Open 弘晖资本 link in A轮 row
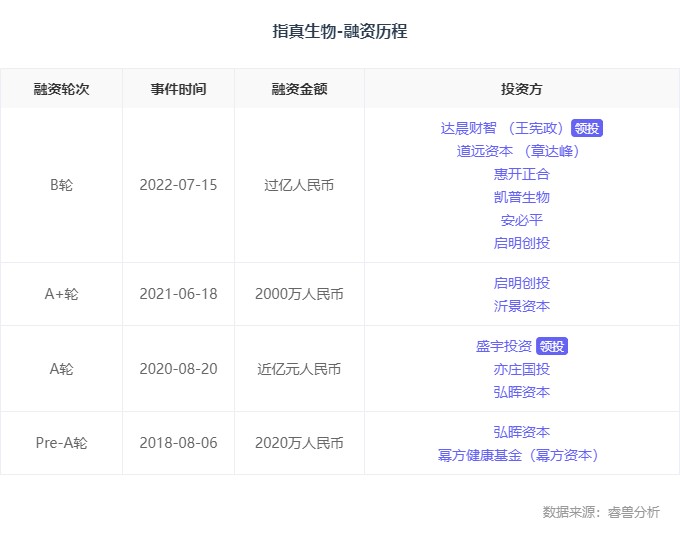 tap(522, 392)
